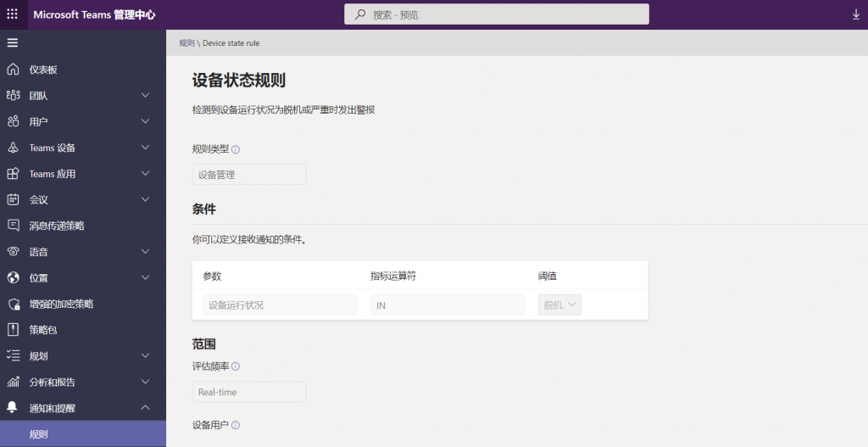Expand the 位置 menu chevron
The width and height of the screenshot is (868, 447).
(146, 277)
